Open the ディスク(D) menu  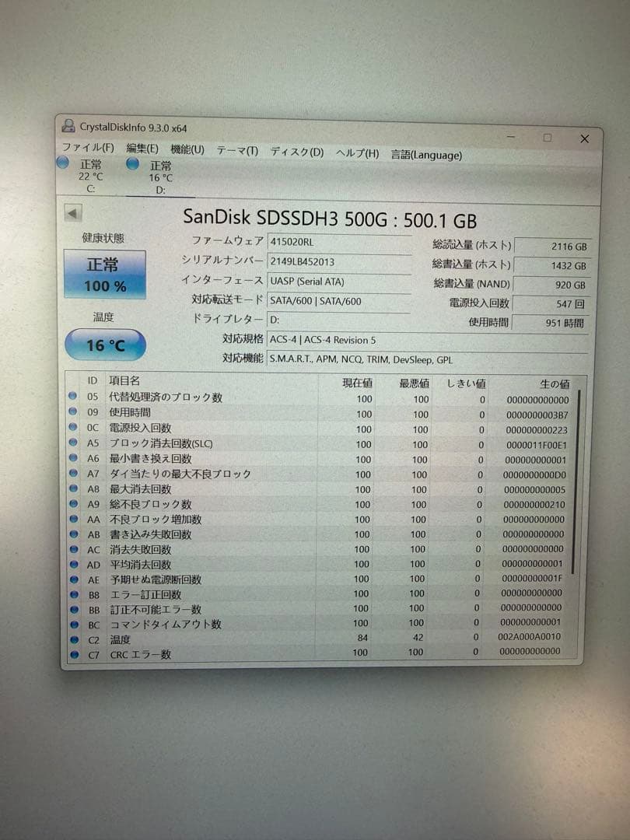[297, 152]
